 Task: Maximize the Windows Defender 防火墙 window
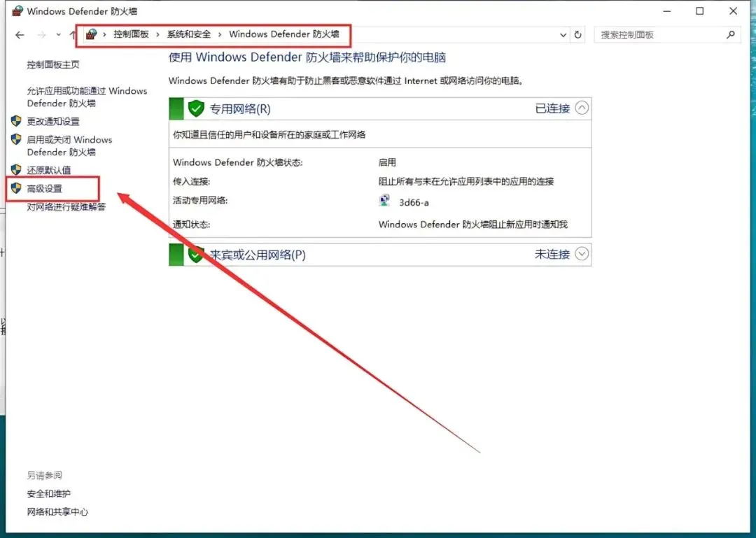699,10
